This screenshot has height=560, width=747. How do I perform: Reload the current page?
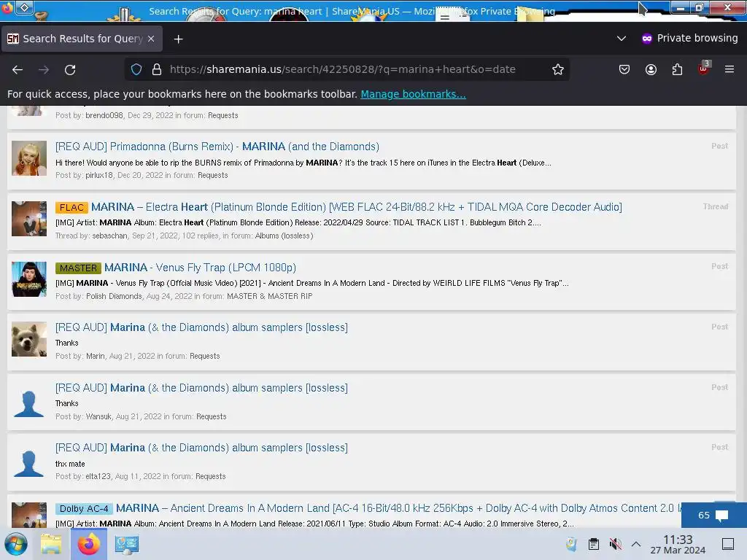pyautogui.click(x=70, y=69)
